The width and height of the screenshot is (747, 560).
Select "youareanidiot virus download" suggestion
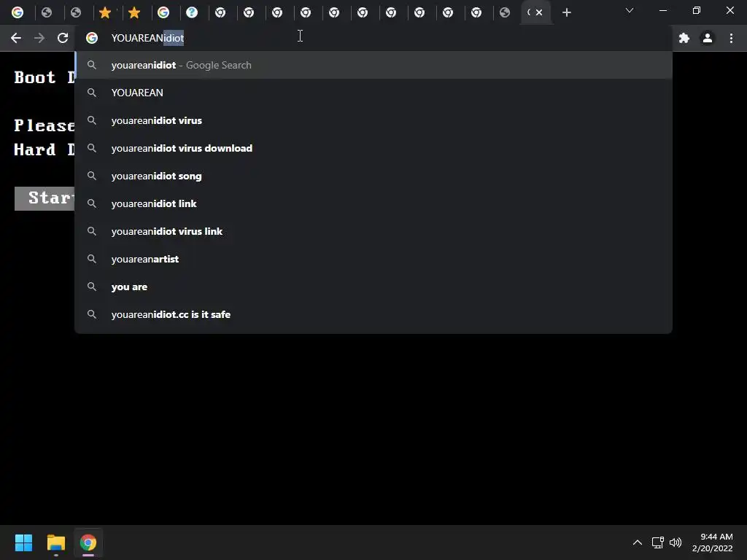pos(373,148)
